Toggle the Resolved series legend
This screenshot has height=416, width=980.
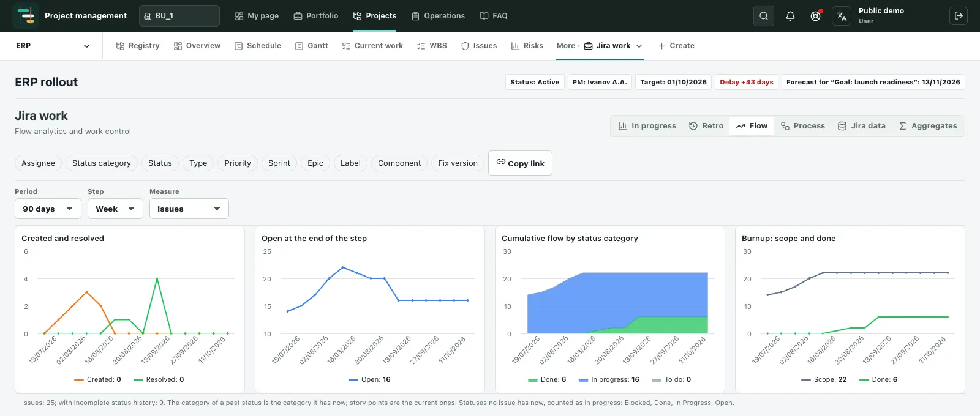159,380
